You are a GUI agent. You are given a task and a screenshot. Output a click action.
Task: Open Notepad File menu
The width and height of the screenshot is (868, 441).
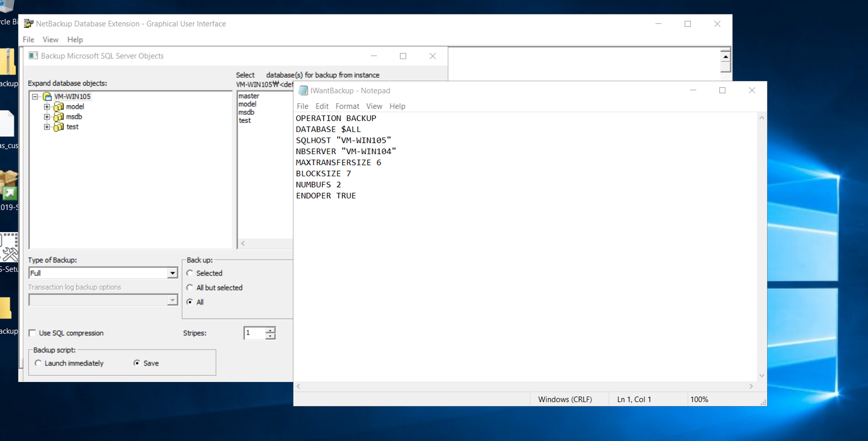(302, 106)
